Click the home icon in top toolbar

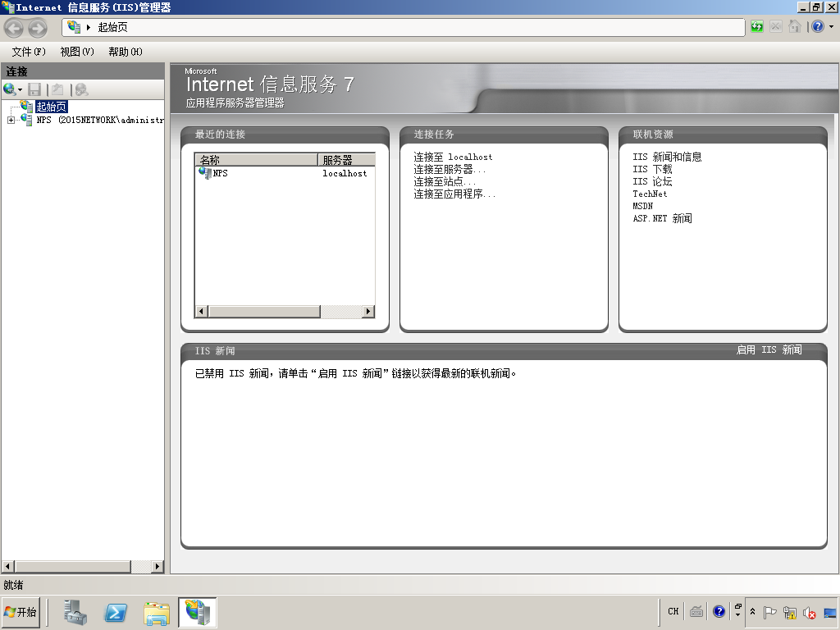[x=794, y=26]
